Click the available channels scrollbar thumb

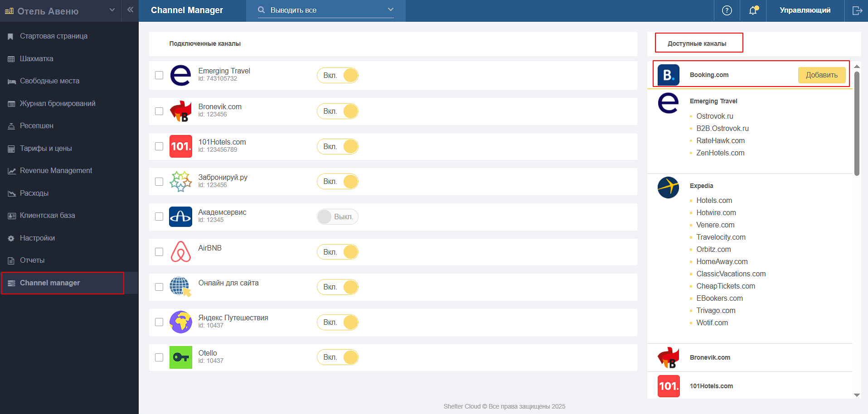(x=857, y=124)
